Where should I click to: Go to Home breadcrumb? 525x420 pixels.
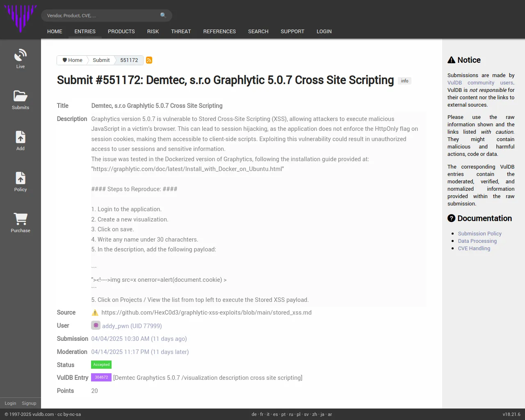click(x=72, y=60)
